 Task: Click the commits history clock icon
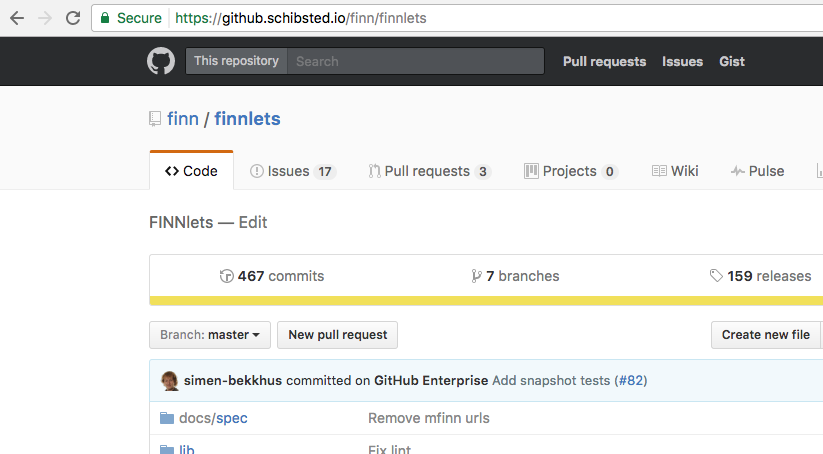[226, 276]
